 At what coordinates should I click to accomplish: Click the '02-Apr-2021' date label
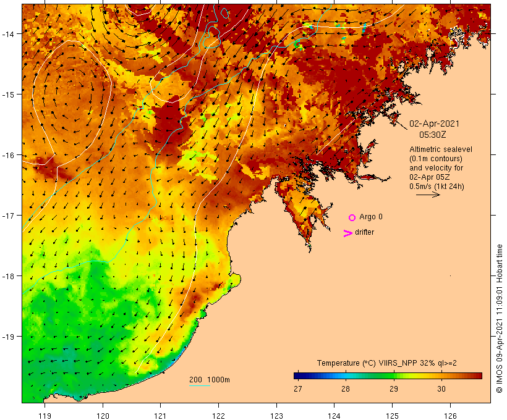click(x=434, y=124)
